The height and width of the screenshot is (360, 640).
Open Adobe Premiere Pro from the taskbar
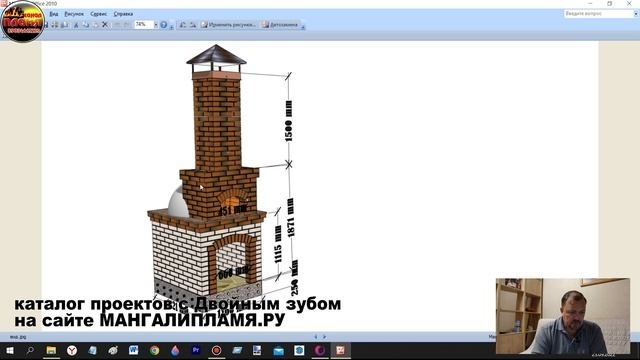pyautogui.click(x=196, y=351)
